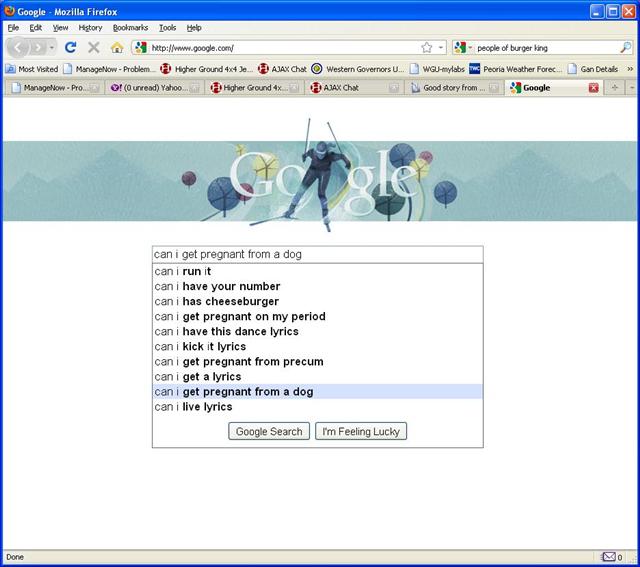Bookmark this page with star icon
The height and width of the screenshot is (567, 640).
(427, 47)
